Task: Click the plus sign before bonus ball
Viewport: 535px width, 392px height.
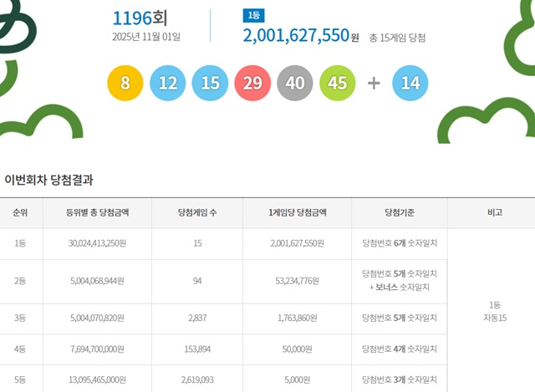Action: [x=374, y=84]
